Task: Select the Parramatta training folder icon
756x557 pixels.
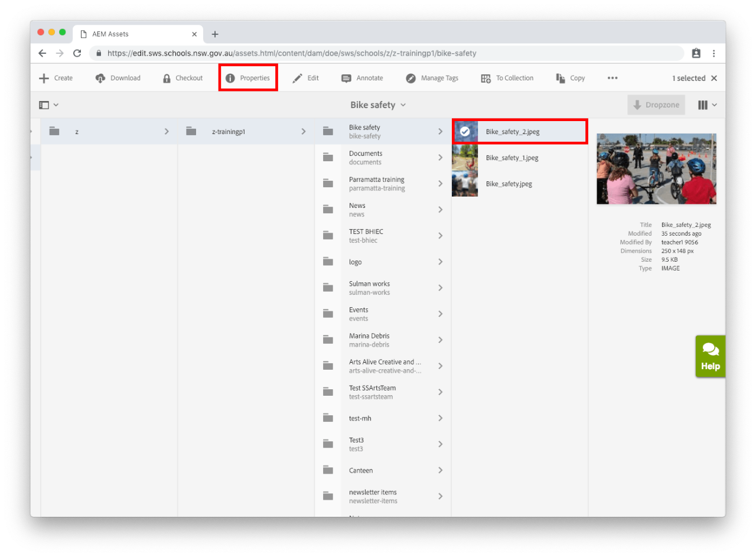Action: pos(328,184)
